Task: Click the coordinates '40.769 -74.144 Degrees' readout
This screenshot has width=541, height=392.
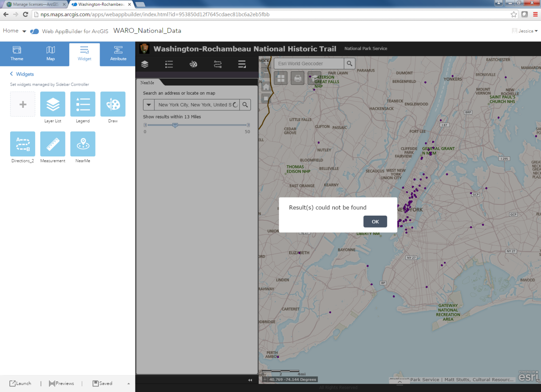Action: point(293,380)
